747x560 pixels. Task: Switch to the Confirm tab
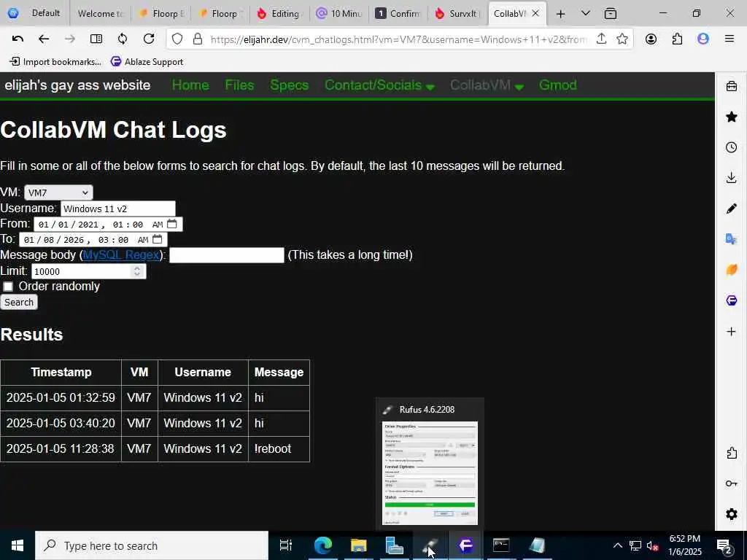tap(398, 13)
